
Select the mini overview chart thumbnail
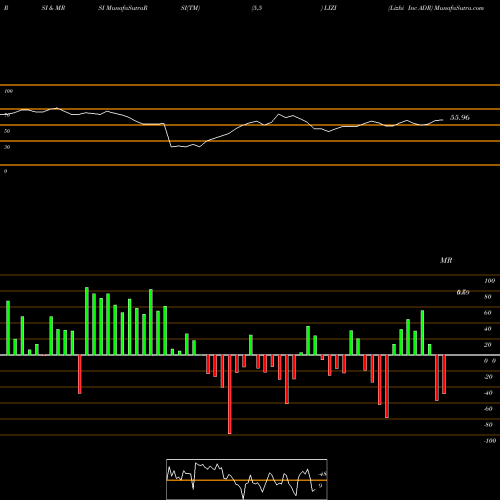click(x=247, y=479)
